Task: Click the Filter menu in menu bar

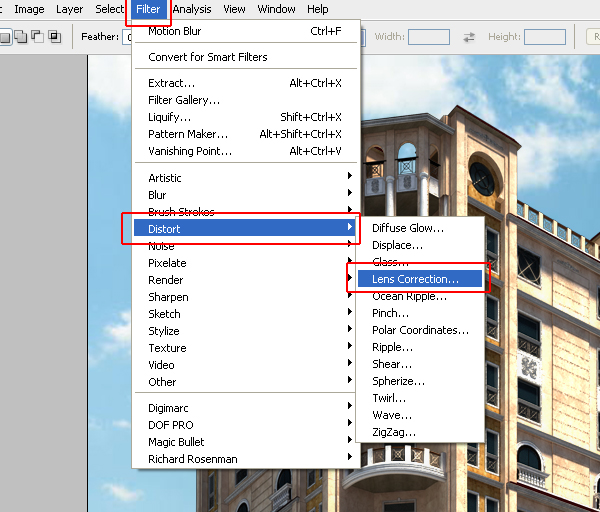Action: point(148,9)
